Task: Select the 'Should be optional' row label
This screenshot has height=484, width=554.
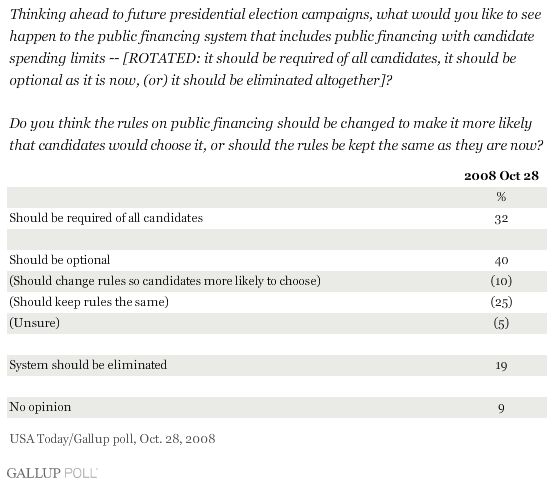Action: pos(60,260)
